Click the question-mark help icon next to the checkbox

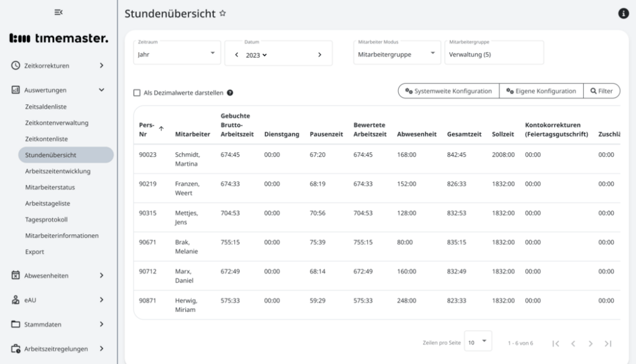coord(230,91)
